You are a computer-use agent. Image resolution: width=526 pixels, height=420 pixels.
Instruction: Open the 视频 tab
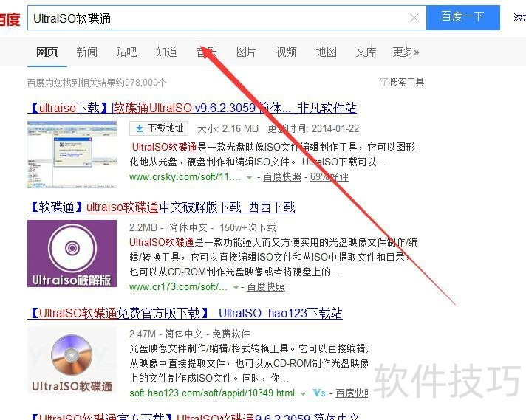[x=286, y=52]
